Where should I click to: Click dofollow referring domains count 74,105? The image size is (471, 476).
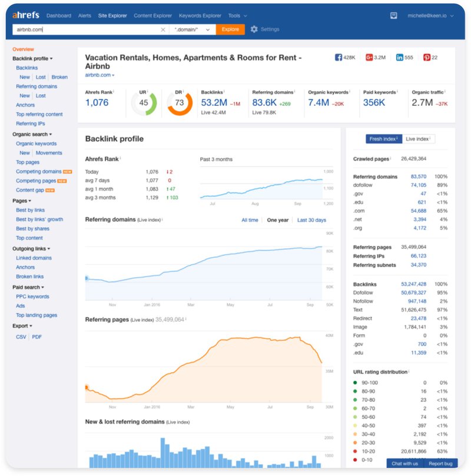point(419,185)
